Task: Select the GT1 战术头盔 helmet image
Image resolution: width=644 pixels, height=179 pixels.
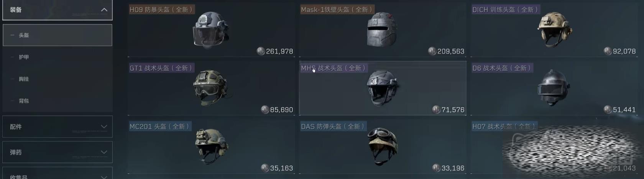Action: point(211,88)
